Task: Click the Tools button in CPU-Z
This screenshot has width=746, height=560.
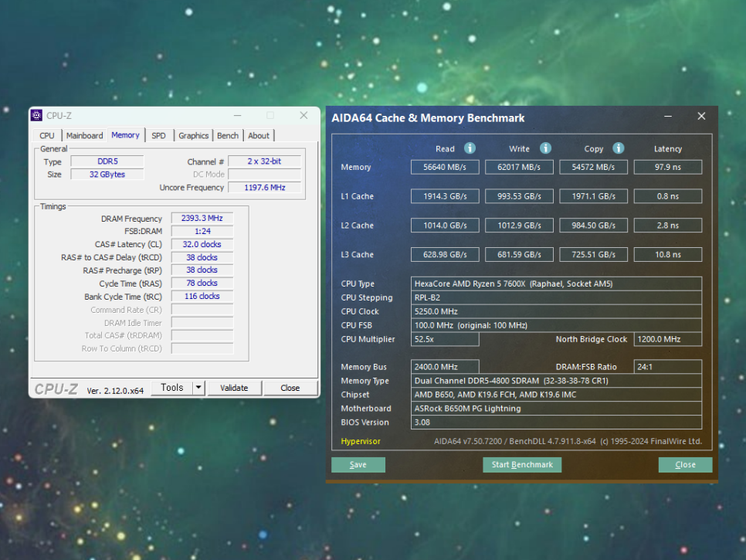Action: 172,389
